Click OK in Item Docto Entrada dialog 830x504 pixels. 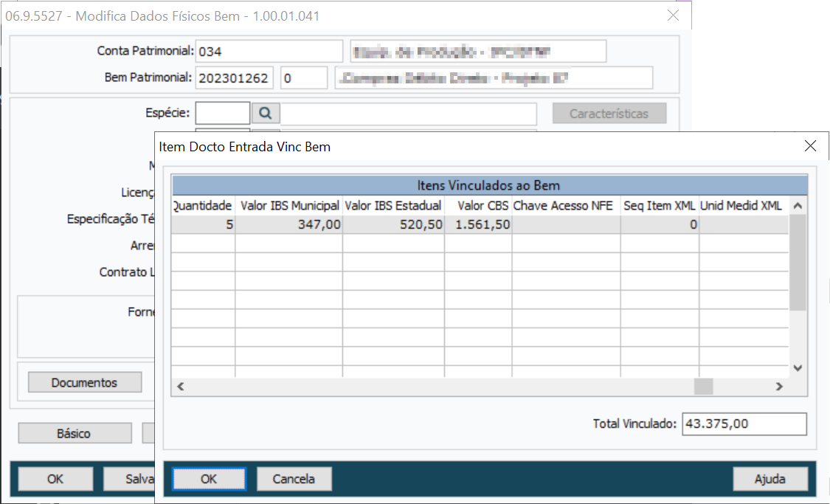(x=209, y=479)
